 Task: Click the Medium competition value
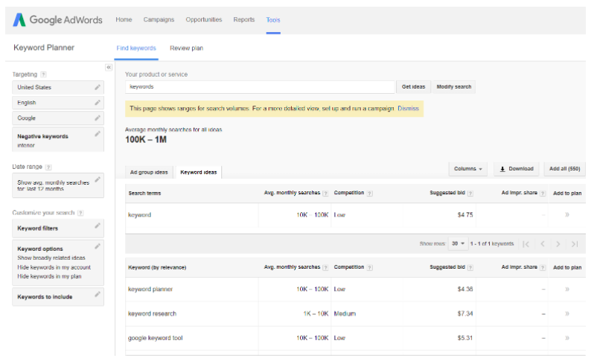coord(345,313)
